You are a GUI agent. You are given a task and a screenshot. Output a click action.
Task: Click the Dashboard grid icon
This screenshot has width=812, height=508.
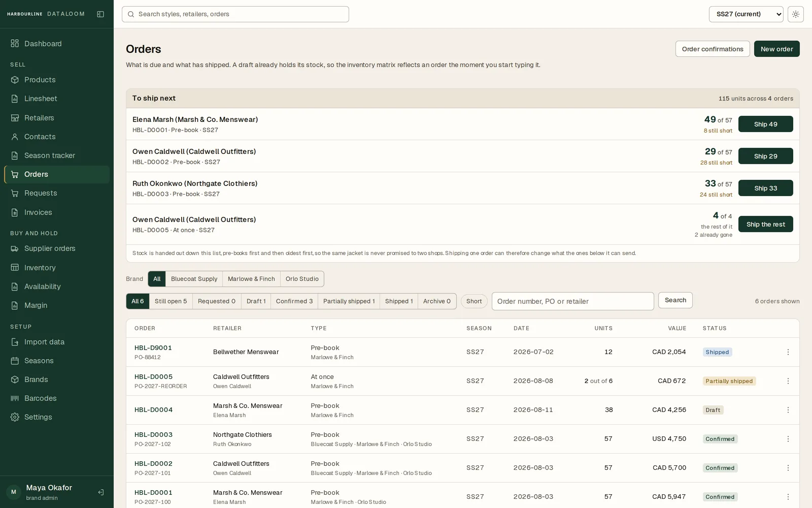(x=15, y=44)
